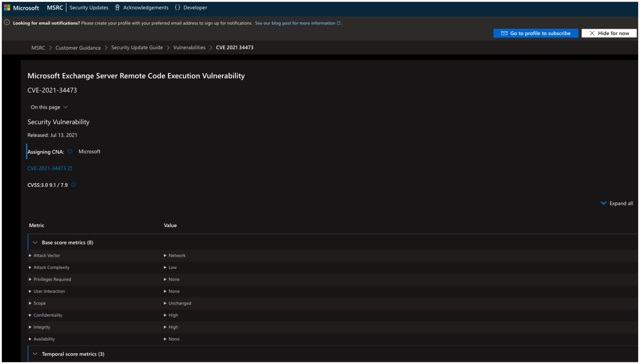
Task: Click the external-link icon on CVE-2021-34473
Action: pos(70,168)
